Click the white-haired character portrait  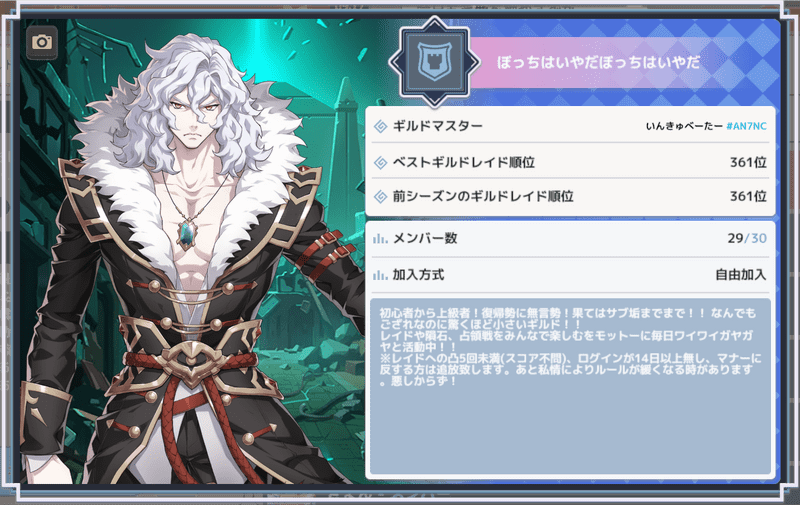click(x=191, y=255)
